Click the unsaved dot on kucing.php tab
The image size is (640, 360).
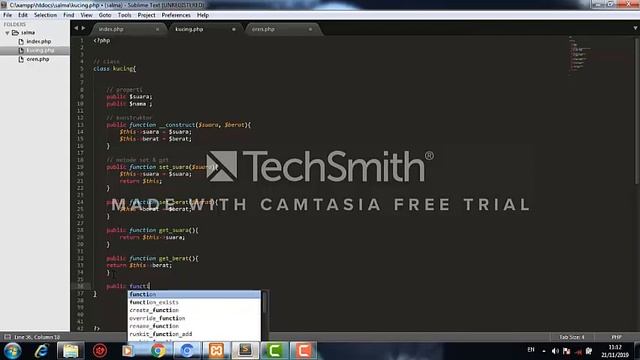coord(234,29)
